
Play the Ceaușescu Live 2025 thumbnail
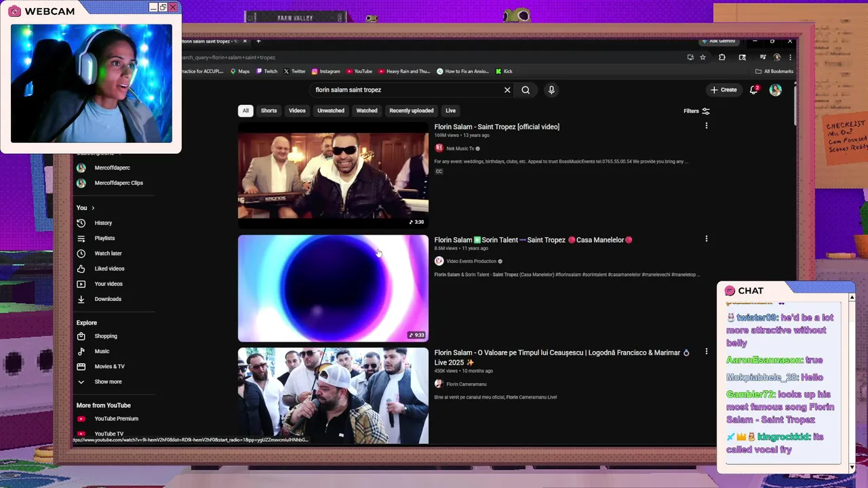(x=333, y=396)
